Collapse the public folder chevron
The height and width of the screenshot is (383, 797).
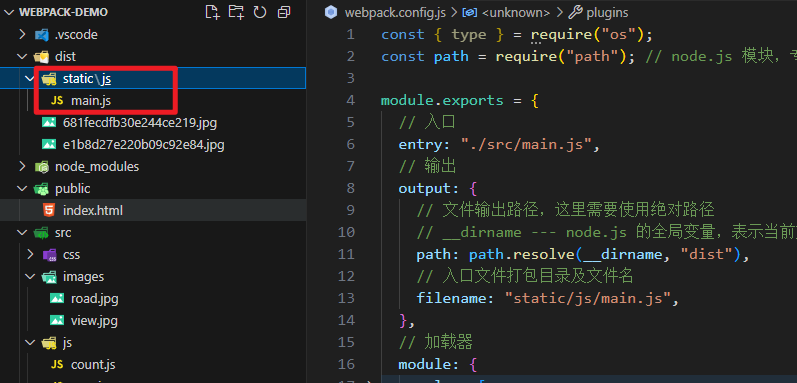[x=22, y=188]
